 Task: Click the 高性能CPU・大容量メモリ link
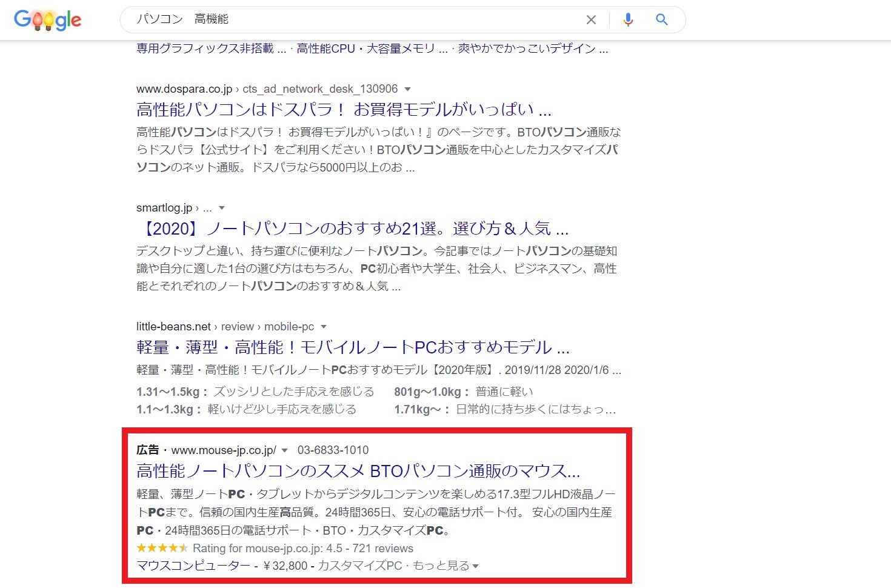point(372,48)
